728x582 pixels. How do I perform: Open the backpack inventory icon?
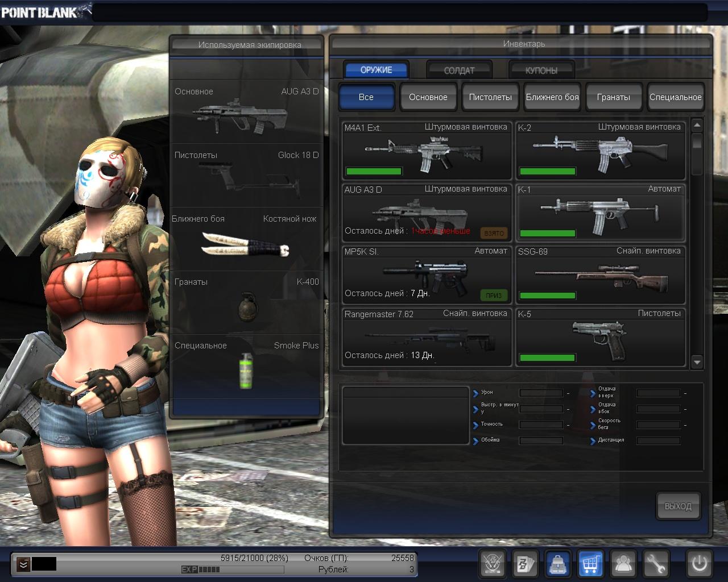[558, 564]
